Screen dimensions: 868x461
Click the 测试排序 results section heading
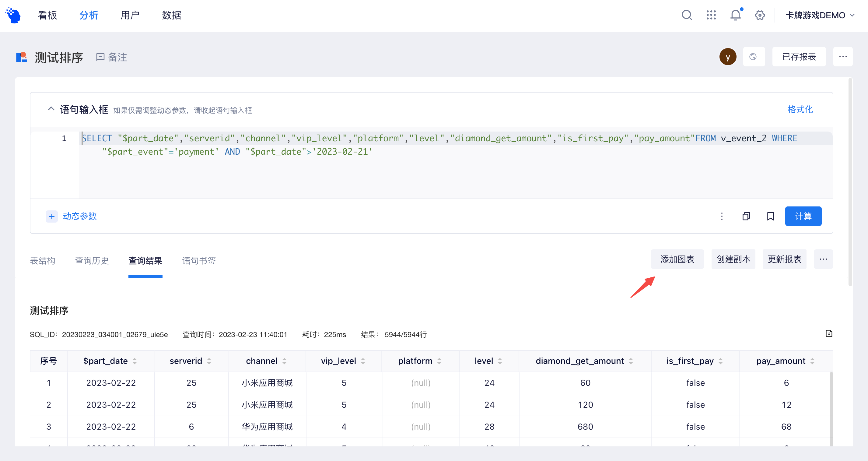point(49,311)
